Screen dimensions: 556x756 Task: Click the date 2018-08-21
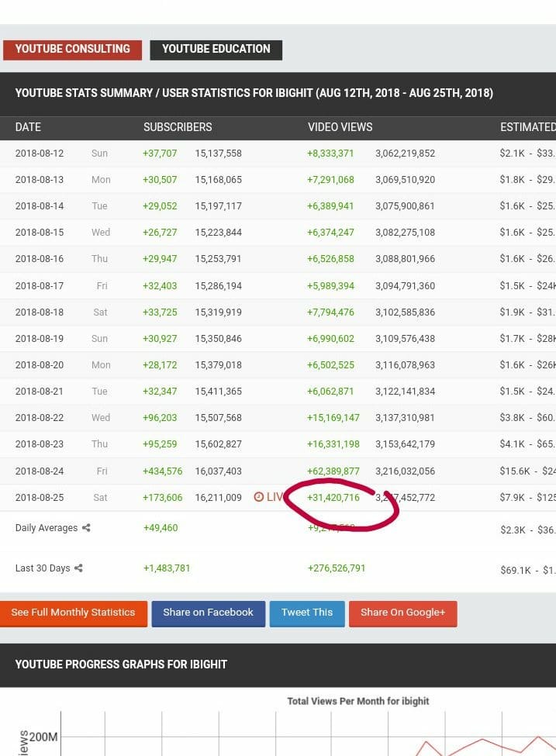point(40,392)
